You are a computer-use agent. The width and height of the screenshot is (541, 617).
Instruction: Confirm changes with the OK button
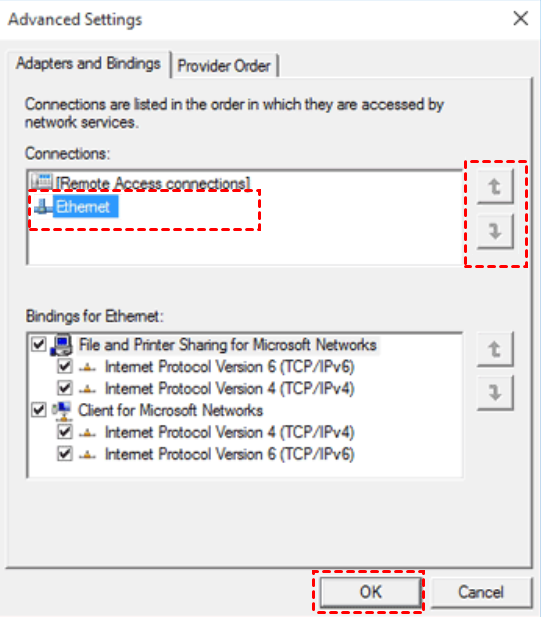tap(370, 592)
